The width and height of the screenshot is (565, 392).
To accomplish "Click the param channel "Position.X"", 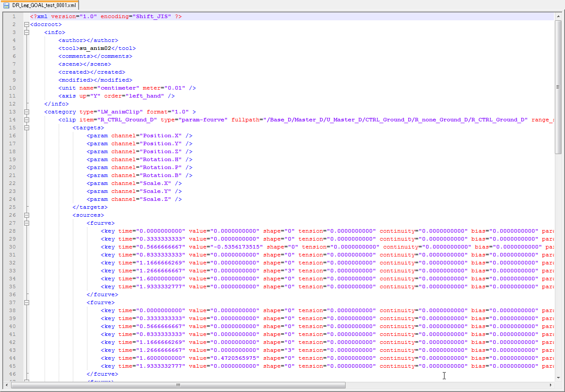I will click(x=161, y=136).
